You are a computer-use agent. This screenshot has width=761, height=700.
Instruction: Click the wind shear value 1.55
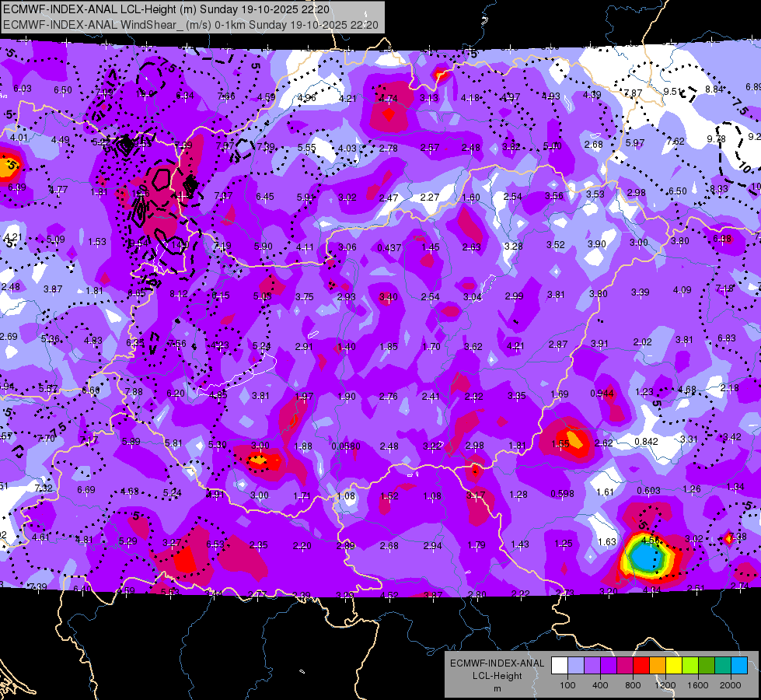coord(560,444)
